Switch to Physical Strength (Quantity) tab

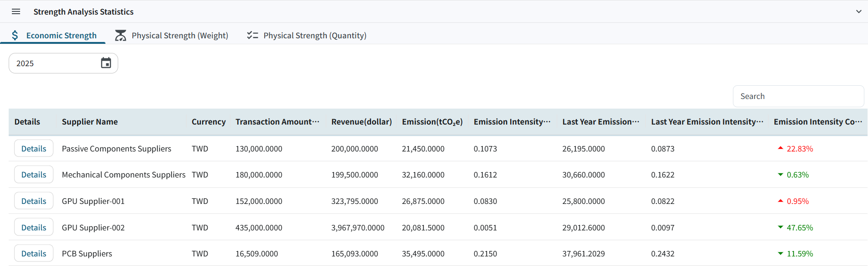click(307, 35)
